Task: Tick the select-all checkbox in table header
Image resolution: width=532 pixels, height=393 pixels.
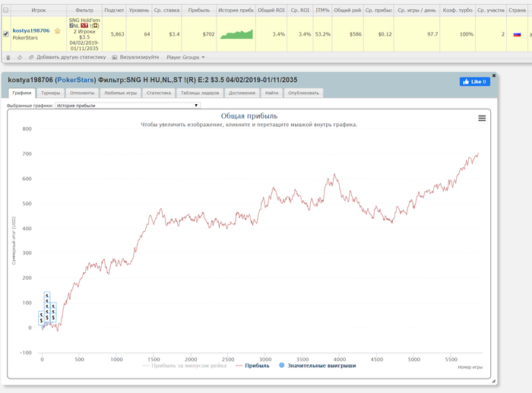Action: (x=6, y=10)
